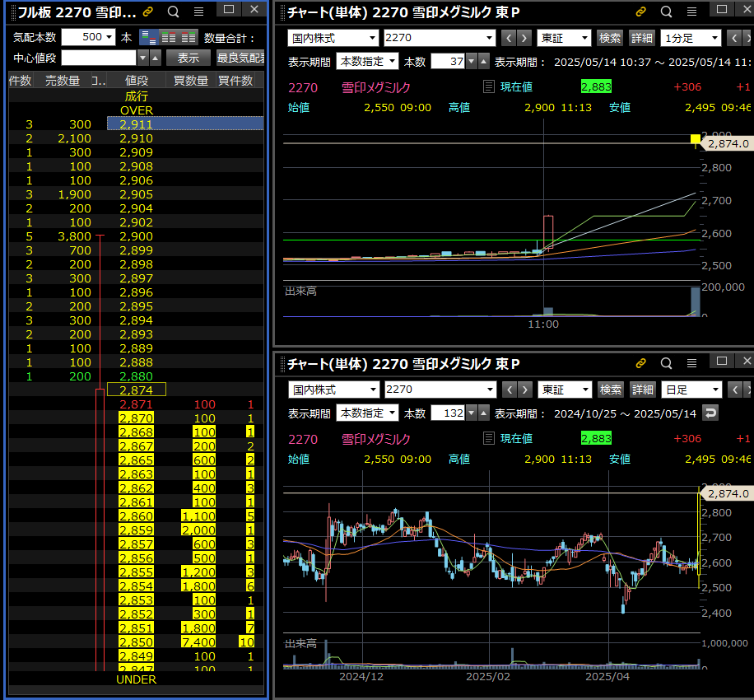This screenshot has height=700, width=754.
Task: Click the green ask price 2,880
Action: pos(136,376)
